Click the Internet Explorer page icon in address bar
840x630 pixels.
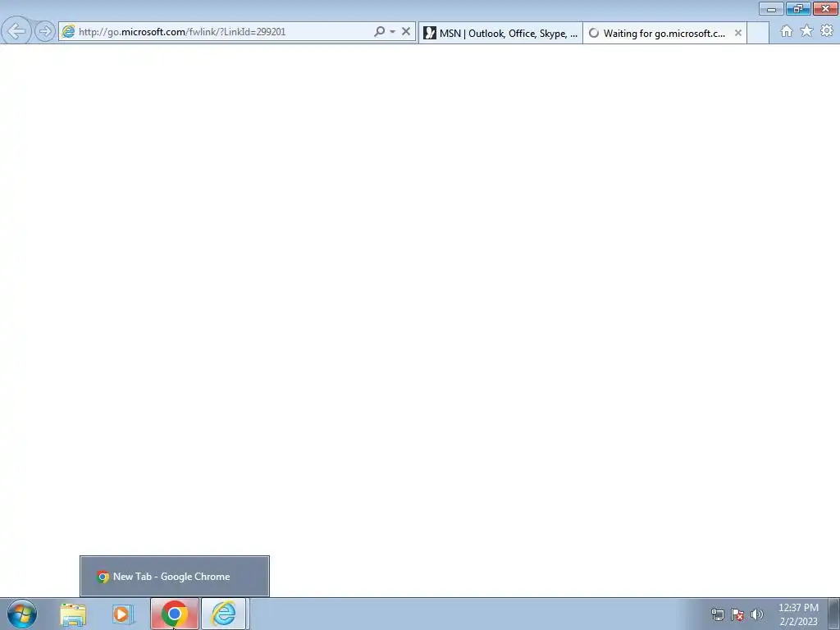click(x=68, y=32)
